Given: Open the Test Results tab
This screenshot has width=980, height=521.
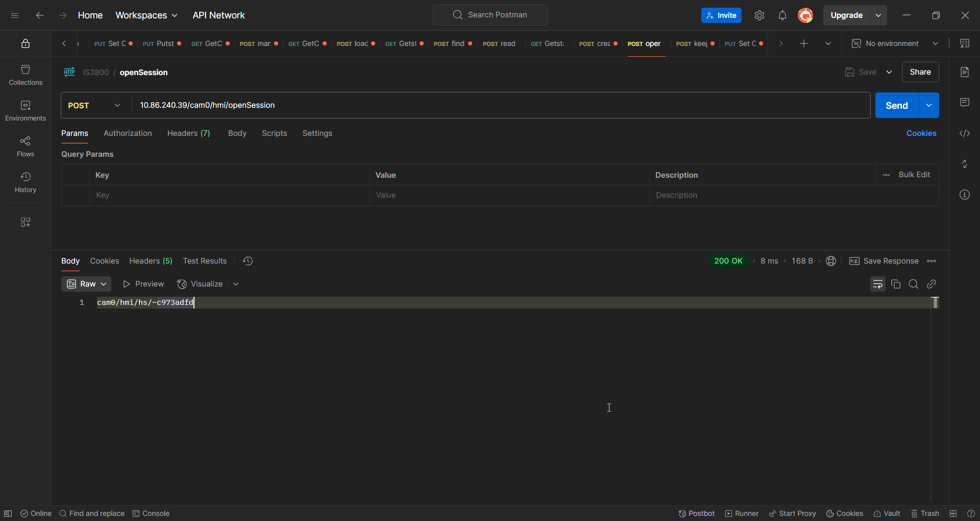Looking at the screenshot, I should click(x=204, y=261).
